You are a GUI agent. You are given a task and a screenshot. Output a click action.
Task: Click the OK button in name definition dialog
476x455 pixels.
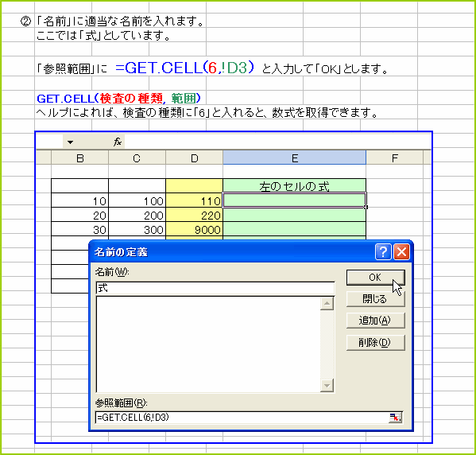376,277
